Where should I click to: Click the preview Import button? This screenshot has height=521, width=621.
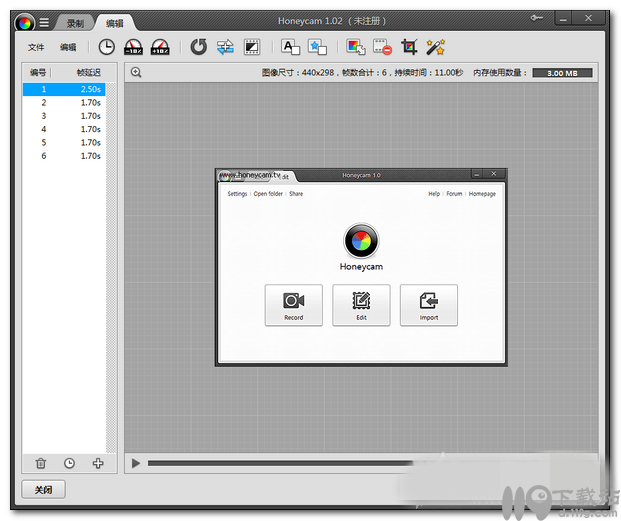(429, 305)
